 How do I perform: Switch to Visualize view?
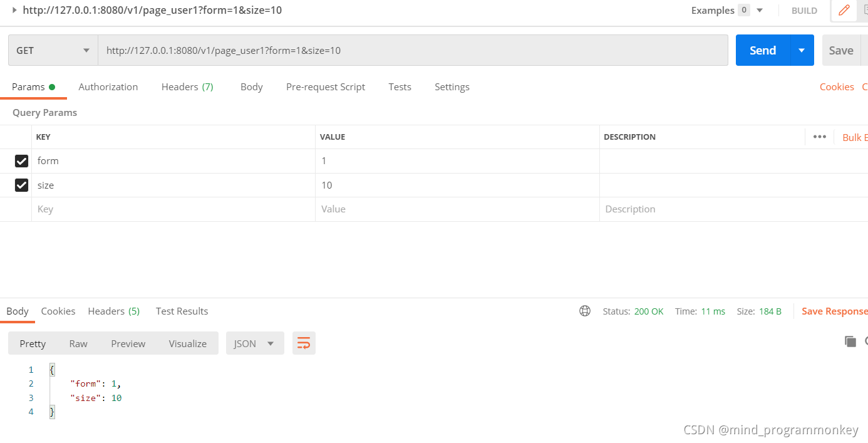tap(188, 343)
